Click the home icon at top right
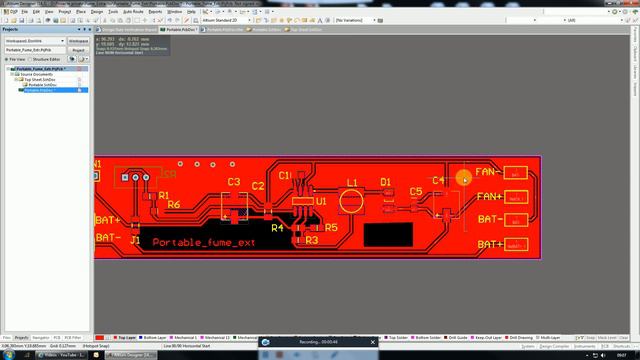Screen dimensions: 640x360 [635, 12]
